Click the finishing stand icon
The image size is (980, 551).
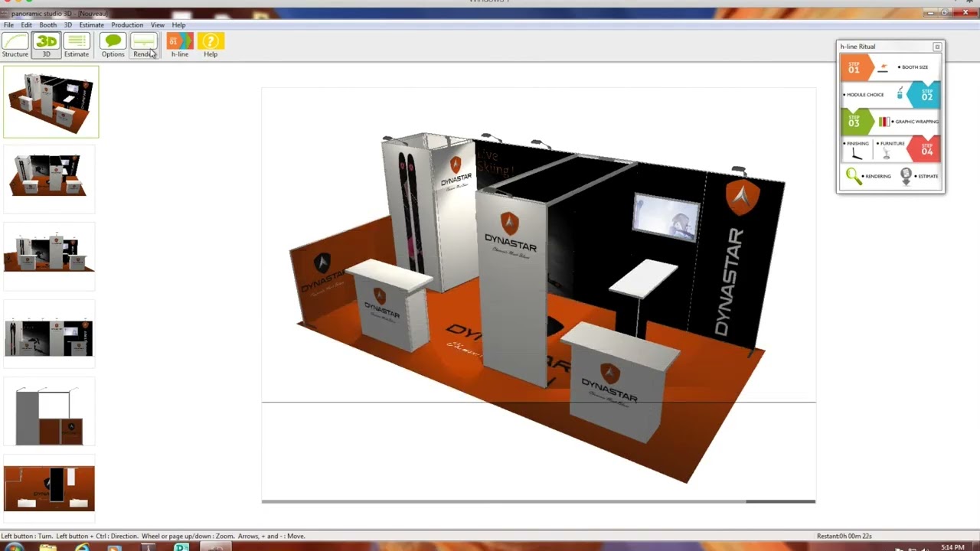pos(857,154)
